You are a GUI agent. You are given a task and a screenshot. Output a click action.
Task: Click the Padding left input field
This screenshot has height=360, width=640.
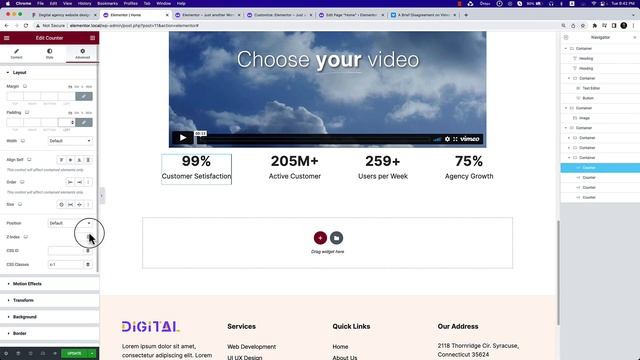click(67, 122)
